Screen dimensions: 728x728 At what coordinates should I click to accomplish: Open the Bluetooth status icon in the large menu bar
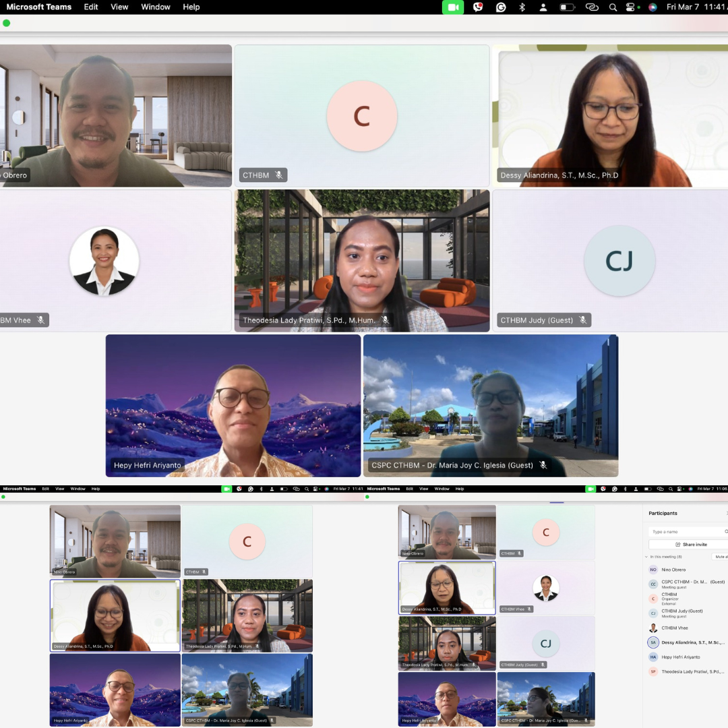point(522,7)
